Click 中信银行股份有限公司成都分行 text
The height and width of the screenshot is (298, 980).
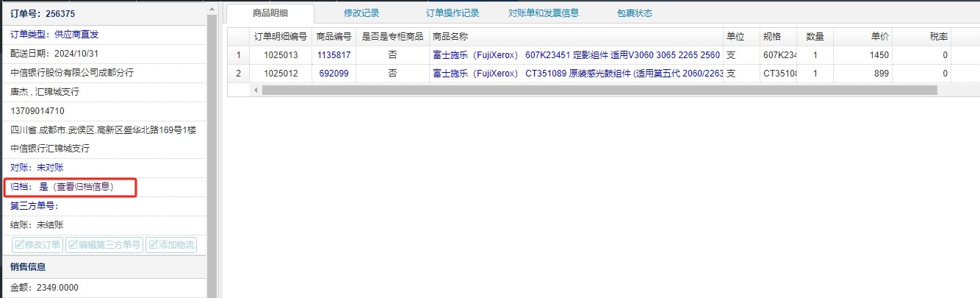point(72,72)
